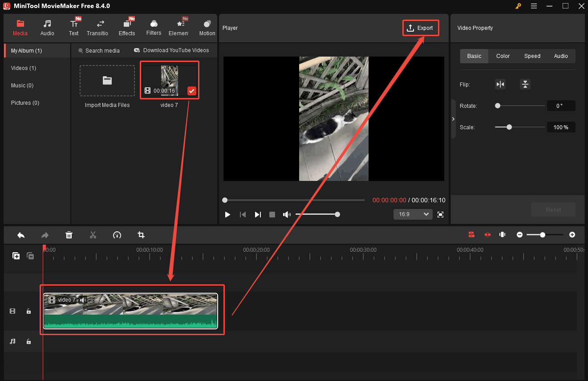Select the Split (scissors) tool
588x381 pixels.
(93, 235)
